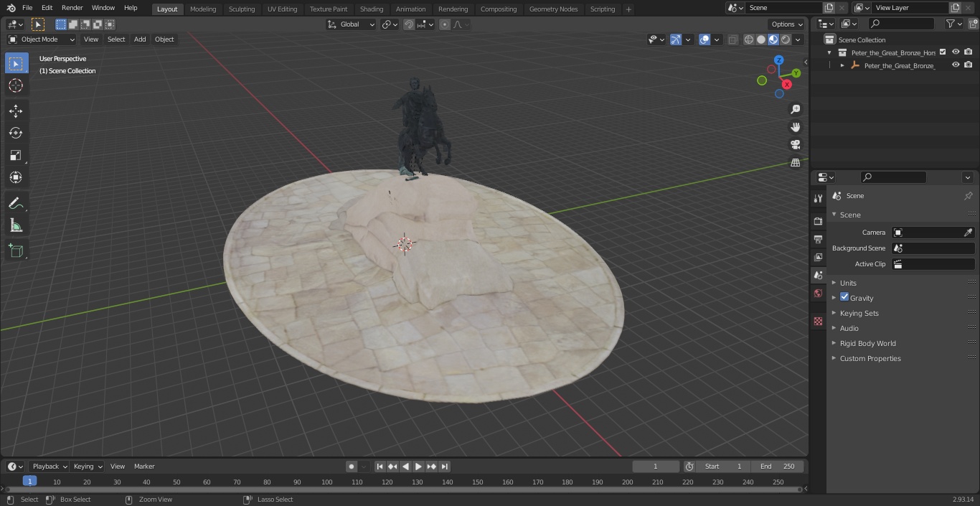Open the Options dropdown

click(787, 24)
